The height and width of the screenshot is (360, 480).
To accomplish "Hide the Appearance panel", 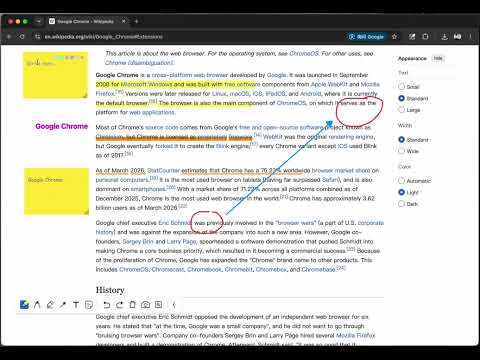I will point(438,58).
